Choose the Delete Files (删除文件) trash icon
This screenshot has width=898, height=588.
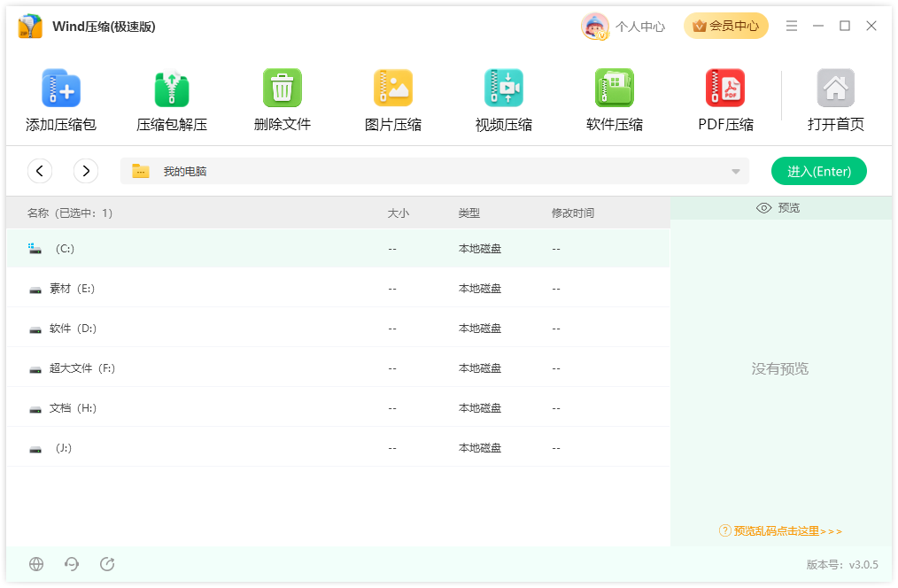[x=282, y=88]
